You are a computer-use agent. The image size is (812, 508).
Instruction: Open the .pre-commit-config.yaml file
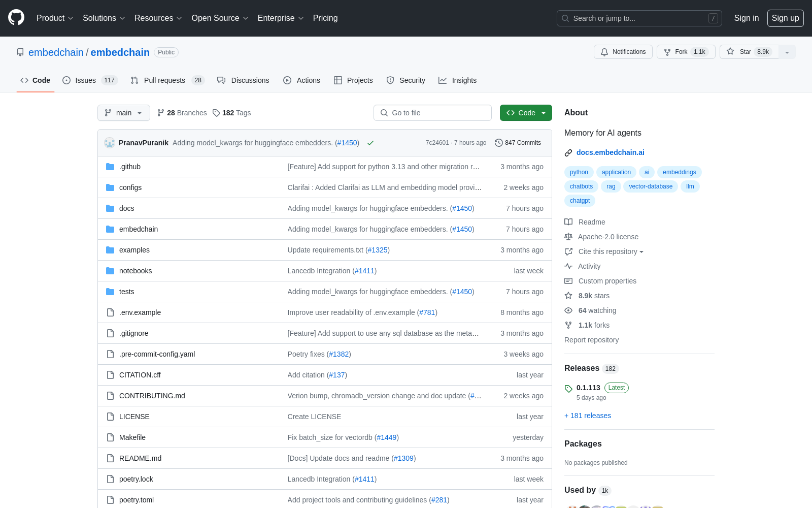157,354
